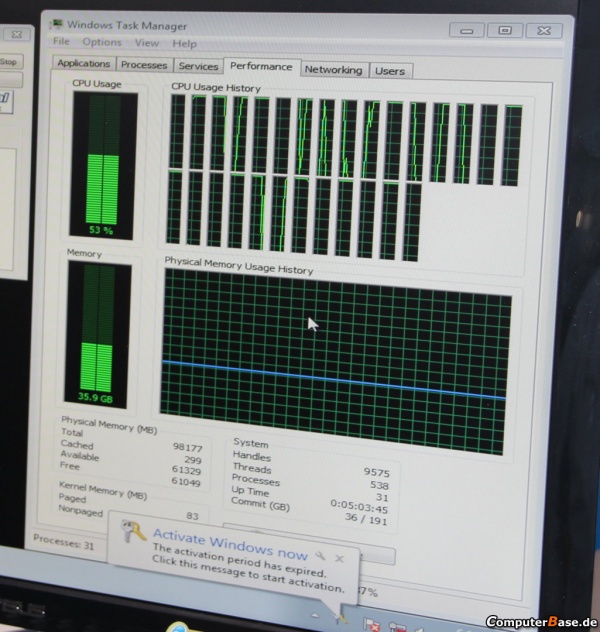Screen dimensions: 600x632
Task: Open the View menu
Action: point(147,43)
